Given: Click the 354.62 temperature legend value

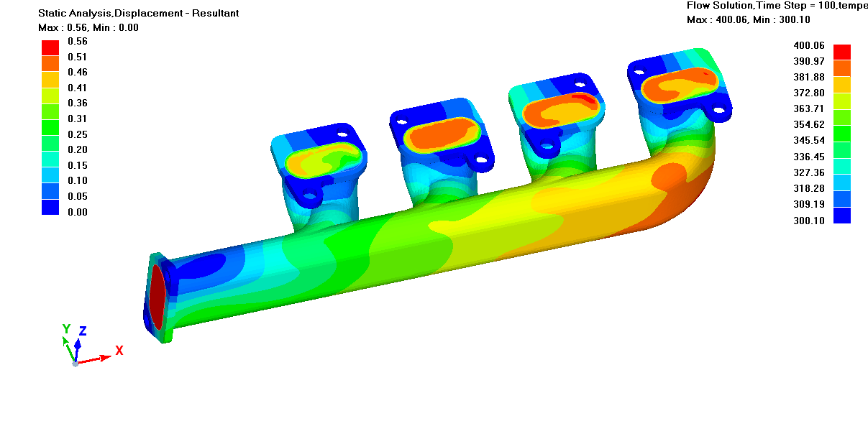Looking at the screenshot, I should click(x=809, y=124).
